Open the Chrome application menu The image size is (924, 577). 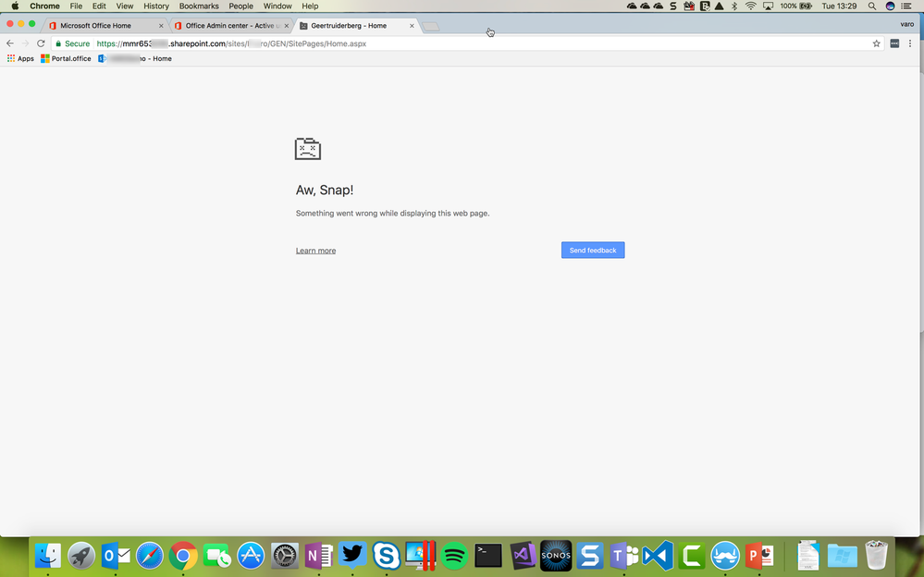pos(44,6)
